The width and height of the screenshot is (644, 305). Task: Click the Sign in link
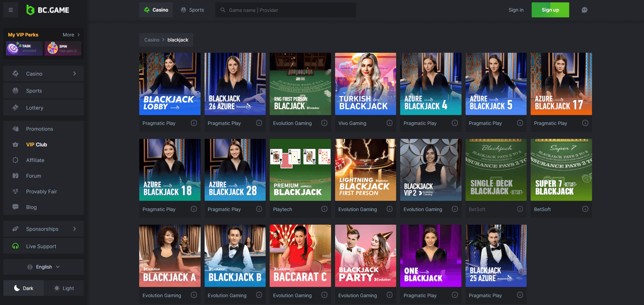516,10
